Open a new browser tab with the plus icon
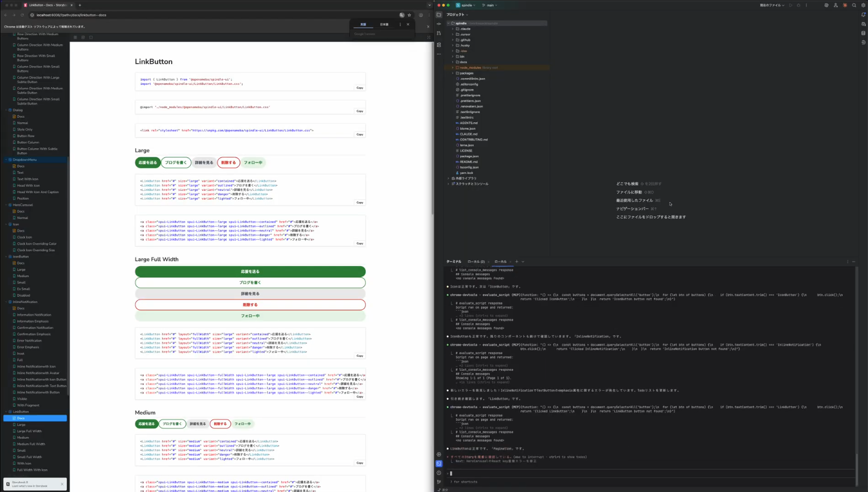The height and width of the screenshot is (492, 868). click(x=80, y=5)
